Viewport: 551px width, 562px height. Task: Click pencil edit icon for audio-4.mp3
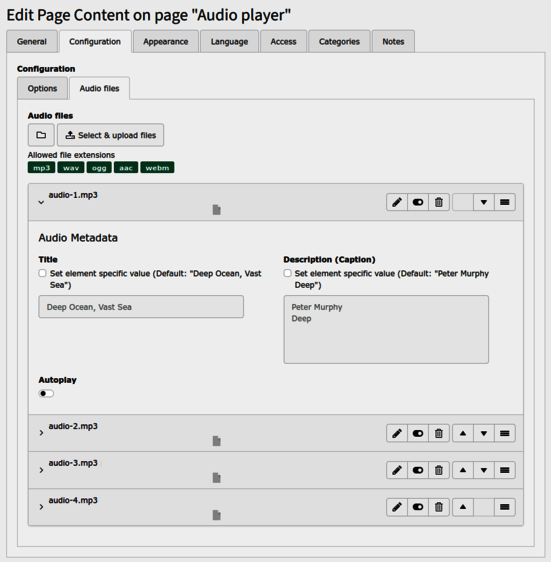click(397, 507)
